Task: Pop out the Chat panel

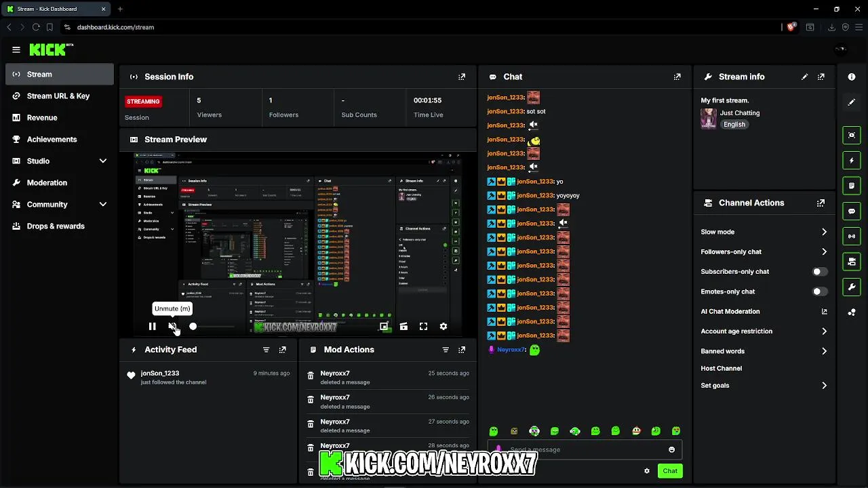Action: (677, 77)
